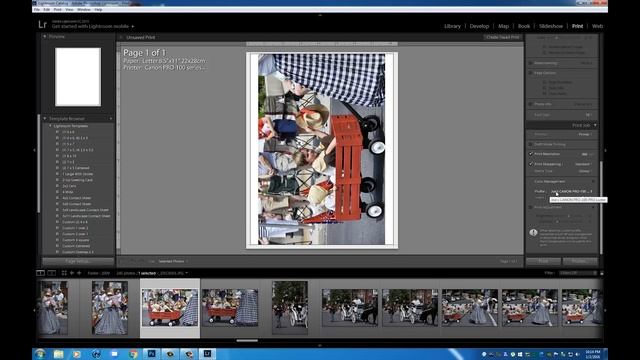Go forward using the filmstrip right arrow icon
The width and height of the screenshot is (640, 360).
[79, 273]
